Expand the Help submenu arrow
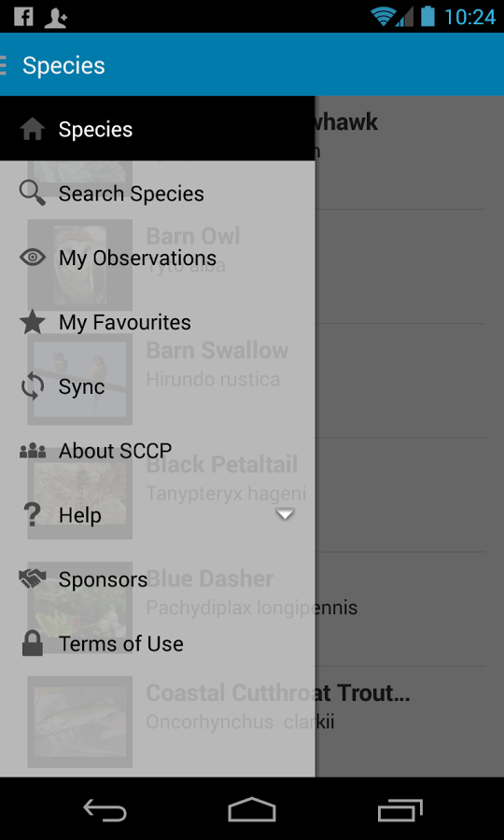This screenshot has height=840, width=504. click(x=285, y=515)
